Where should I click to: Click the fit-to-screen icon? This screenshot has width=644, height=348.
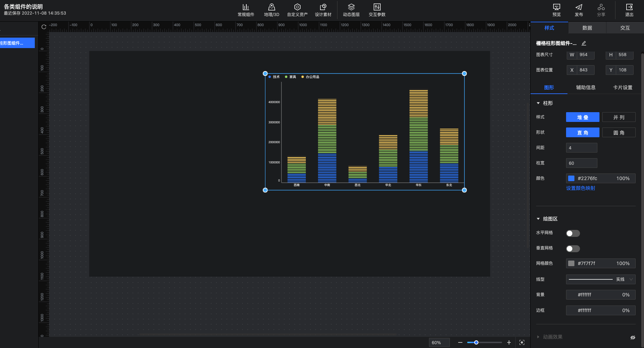point(522,342)
